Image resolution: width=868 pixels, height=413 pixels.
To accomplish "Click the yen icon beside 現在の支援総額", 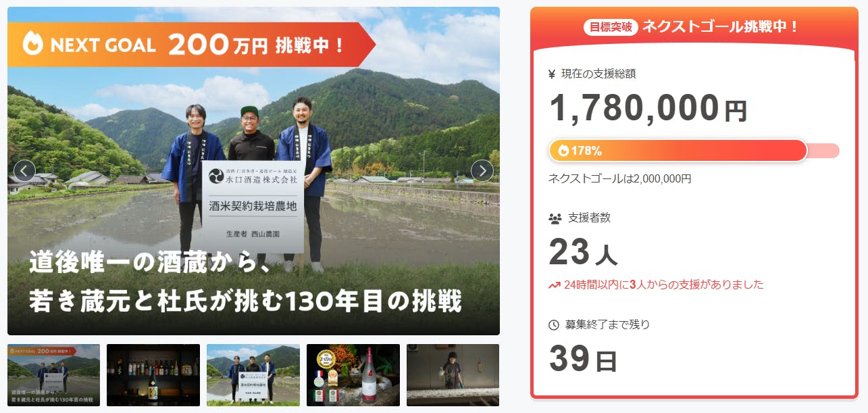I will (552, 74).
